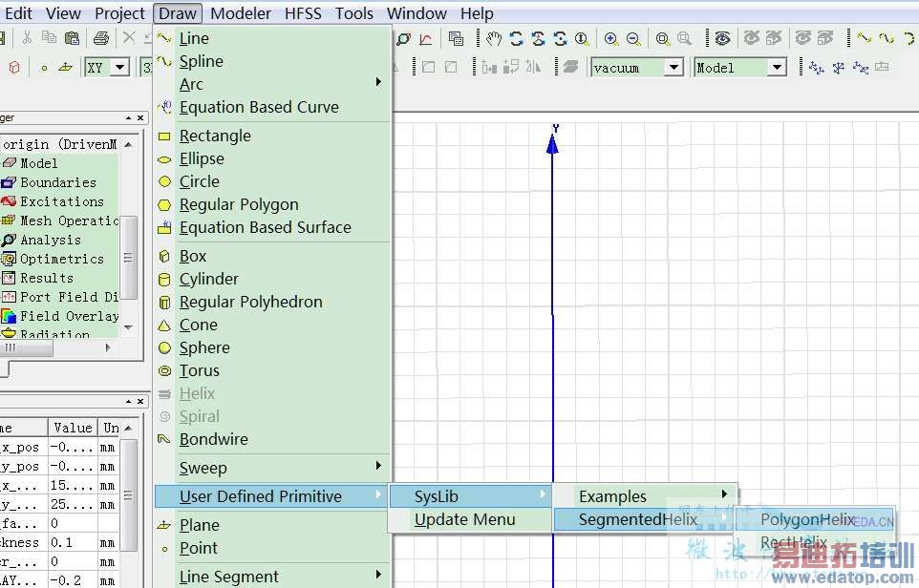Choose Rectangle from the Draw menu
Viewport: 919px width, 588px height.
272,136
